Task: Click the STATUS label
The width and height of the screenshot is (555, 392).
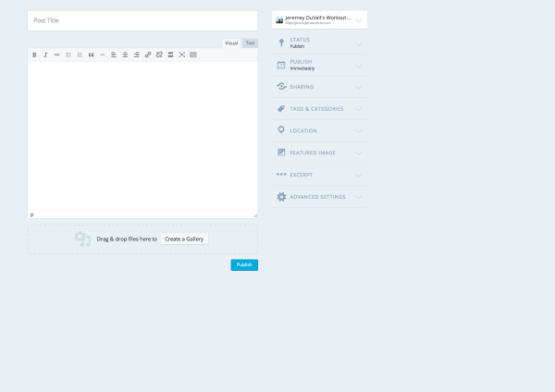Action: point(300,40)
